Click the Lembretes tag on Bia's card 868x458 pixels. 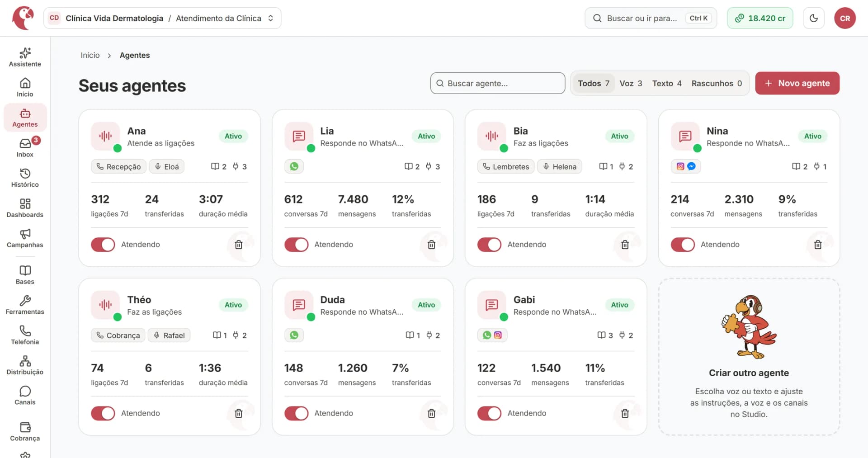point(505,166)
